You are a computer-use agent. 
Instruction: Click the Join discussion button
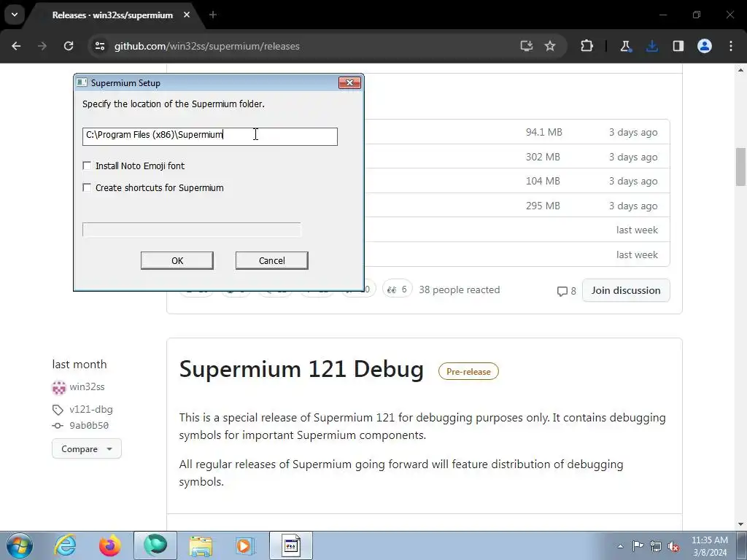[x=625, y=290]
